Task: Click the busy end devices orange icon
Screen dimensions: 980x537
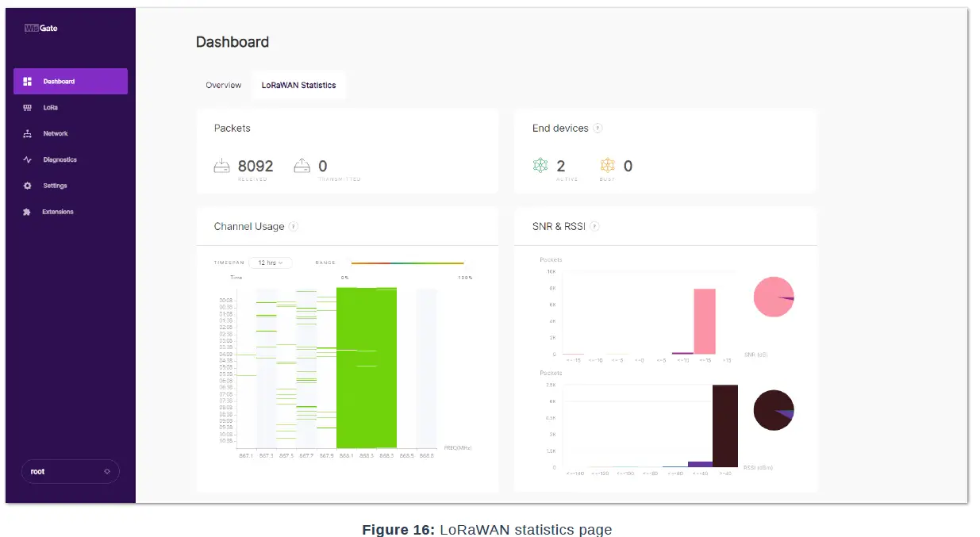Action: point(607,166)
